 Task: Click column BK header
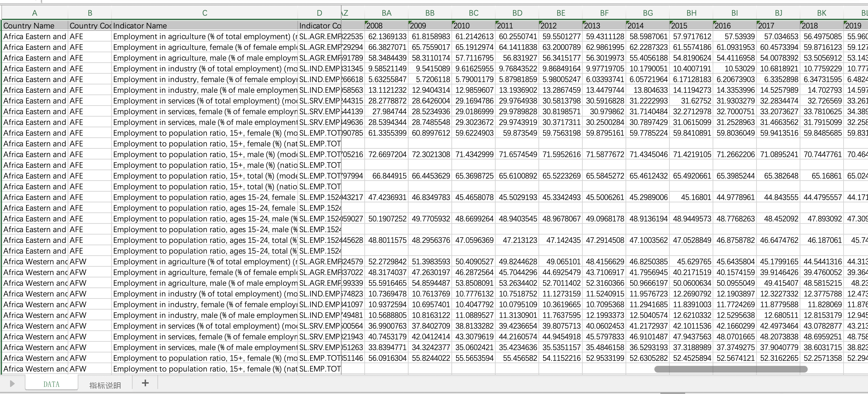pyautogui.click(x=821, y=13)
